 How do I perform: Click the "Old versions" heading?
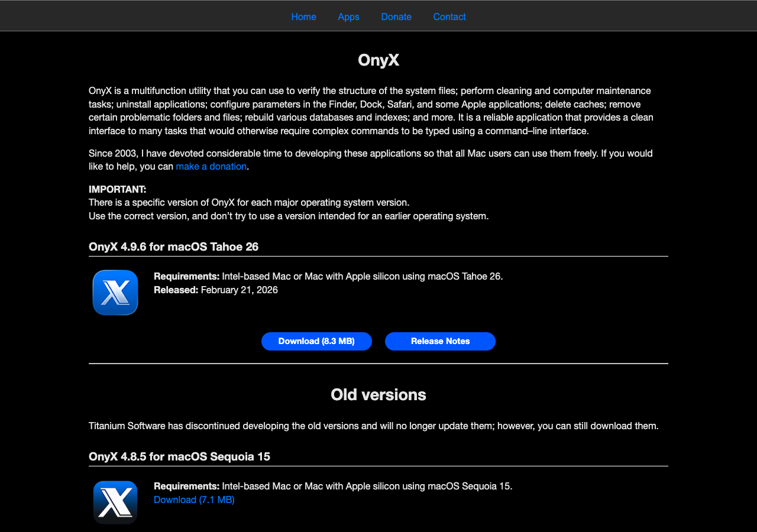click(378, 394)
